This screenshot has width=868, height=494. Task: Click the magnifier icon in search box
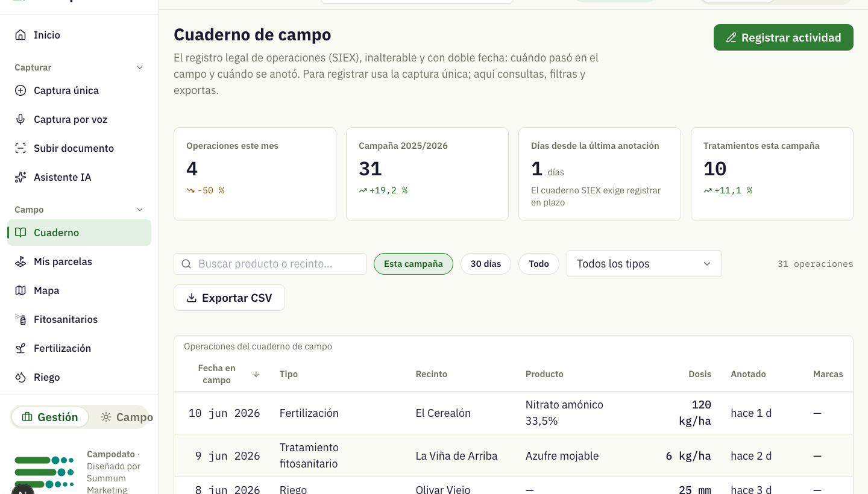click(186, 264)
